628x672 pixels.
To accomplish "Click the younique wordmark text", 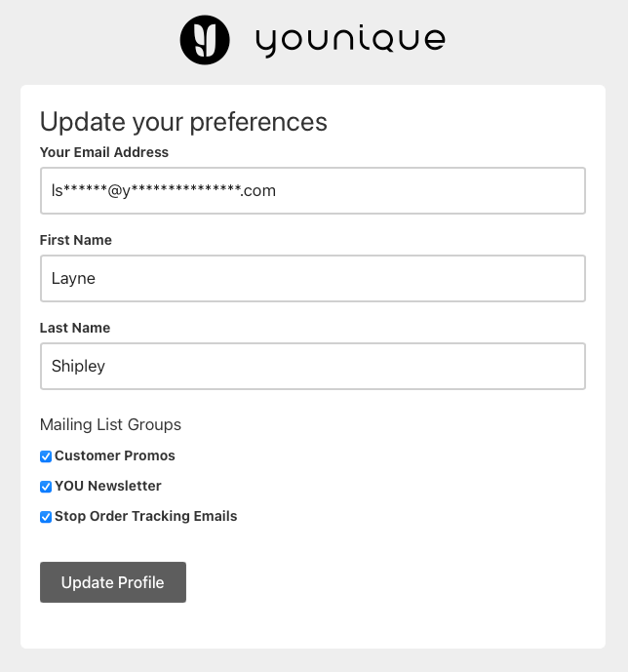I will pyautogui.click(x=350, y=40).
